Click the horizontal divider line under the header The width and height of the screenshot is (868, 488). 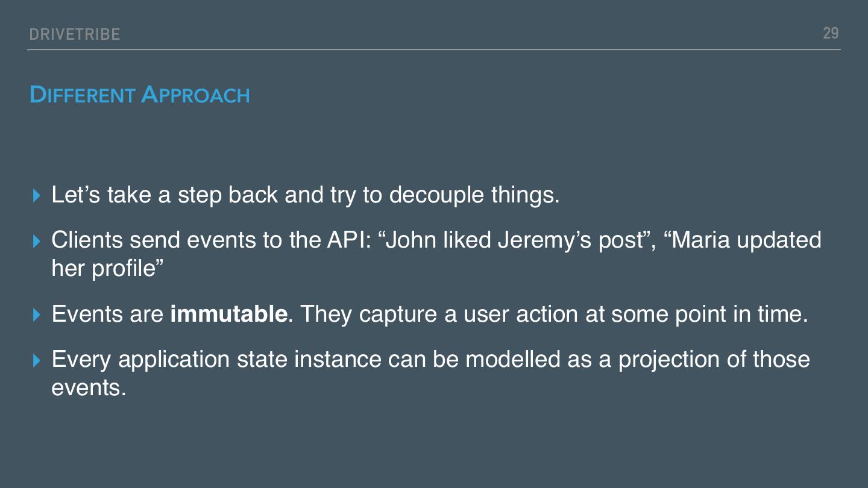[434, 49]
